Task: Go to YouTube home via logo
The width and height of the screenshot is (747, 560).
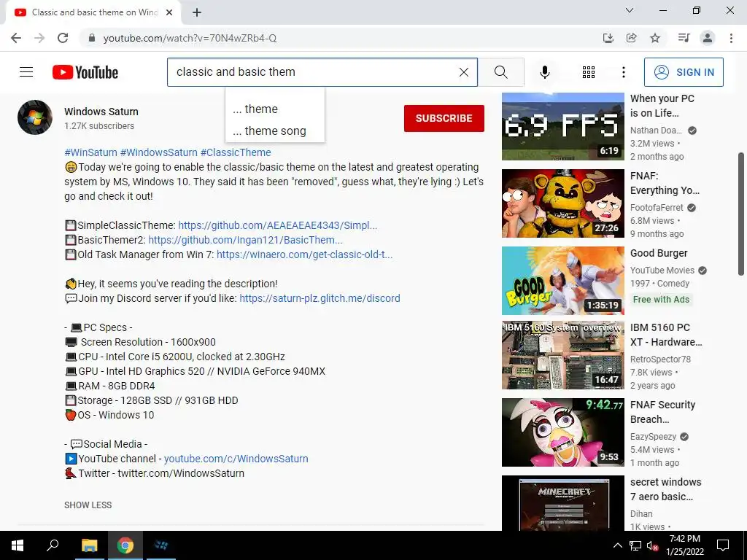Action: [85, 72]
